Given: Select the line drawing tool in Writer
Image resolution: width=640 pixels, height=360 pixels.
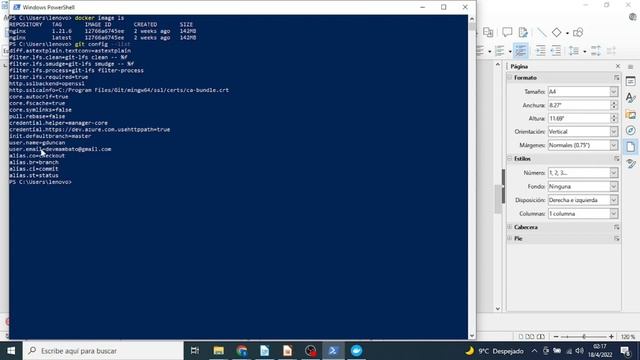Looking at the screenshot, I should pos(542,32).
